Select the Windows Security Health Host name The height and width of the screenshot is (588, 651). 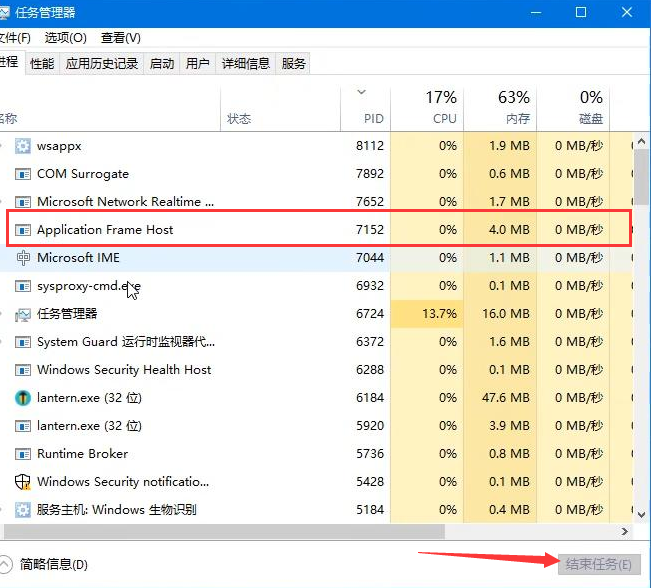124,370
